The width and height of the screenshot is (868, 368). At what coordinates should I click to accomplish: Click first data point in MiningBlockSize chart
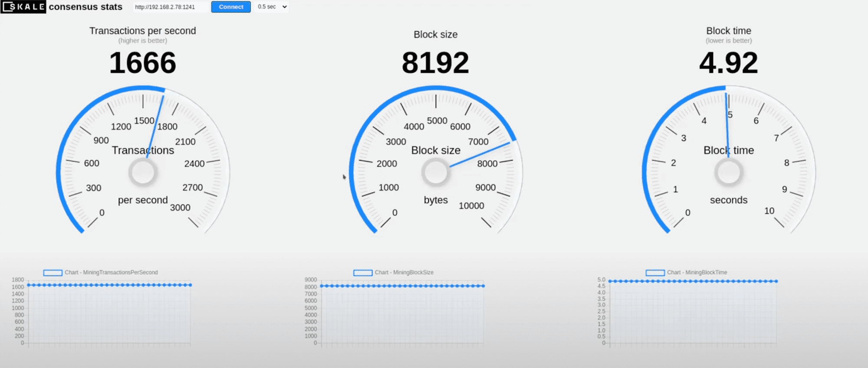[322, 286]
